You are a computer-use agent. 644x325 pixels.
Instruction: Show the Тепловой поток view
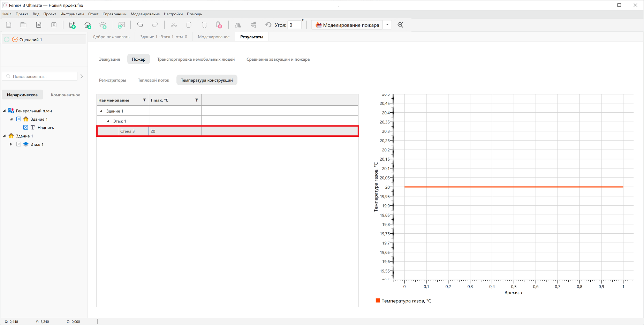pyautogui.click(x=153, y=80)
